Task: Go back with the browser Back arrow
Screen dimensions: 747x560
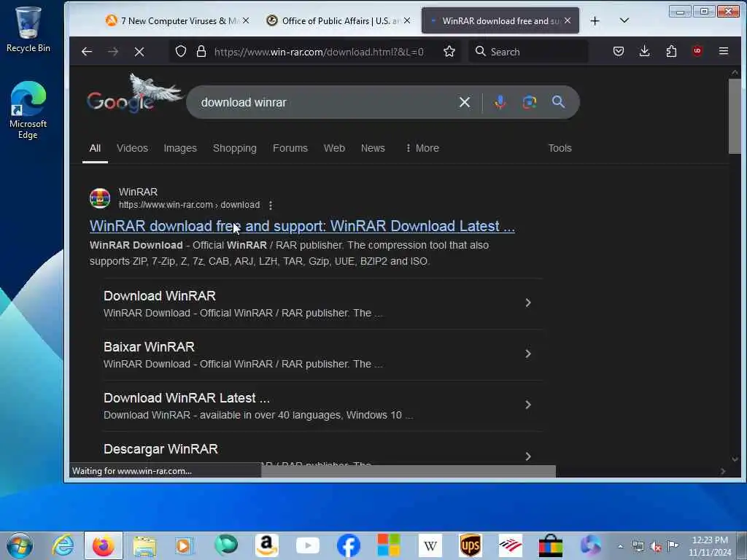Action: (86, 52)
